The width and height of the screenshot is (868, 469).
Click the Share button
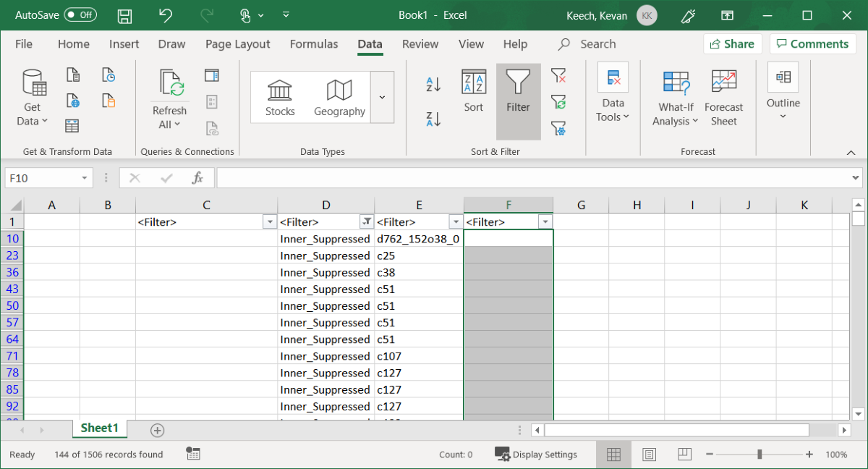(732, 44)
